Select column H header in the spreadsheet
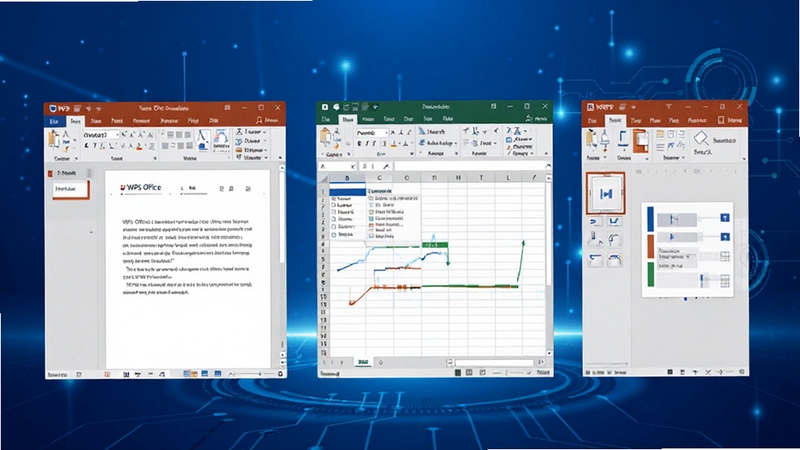 pos(458,178)
